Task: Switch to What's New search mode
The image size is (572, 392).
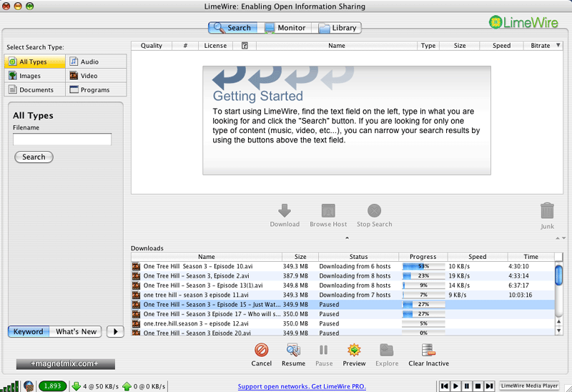Action: [x=76, y=331]
